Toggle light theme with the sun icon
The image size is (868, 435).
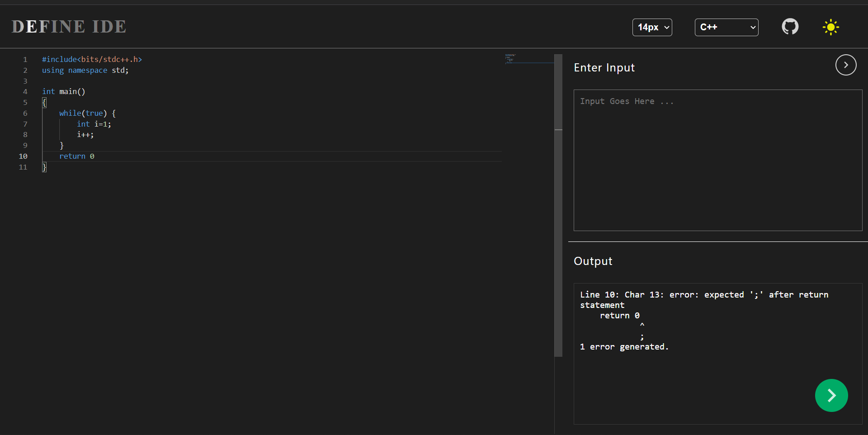[830, 27]
